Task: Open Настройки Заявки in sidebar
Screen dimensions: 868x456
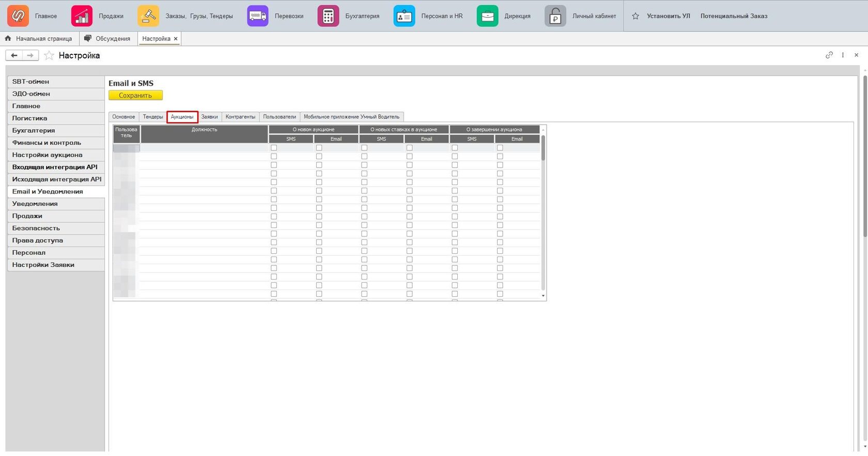Action: [x=56, y=265]
